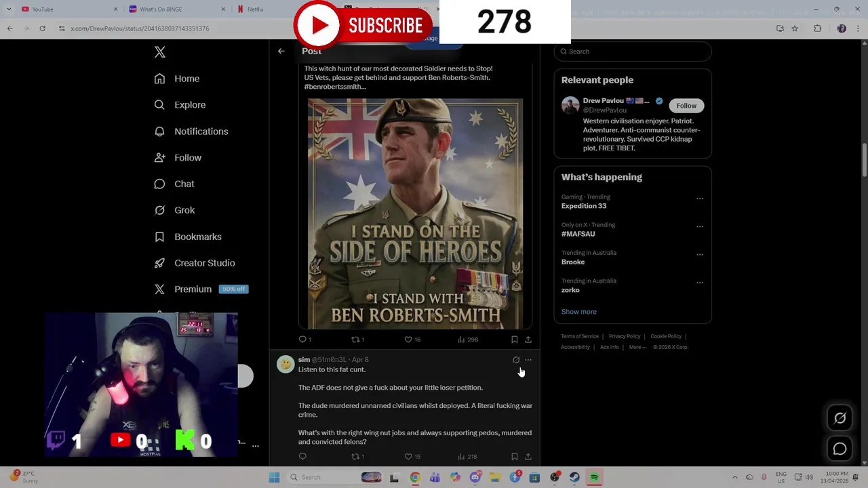Switch to What's On BINGE tab

[x=178, y=9]
